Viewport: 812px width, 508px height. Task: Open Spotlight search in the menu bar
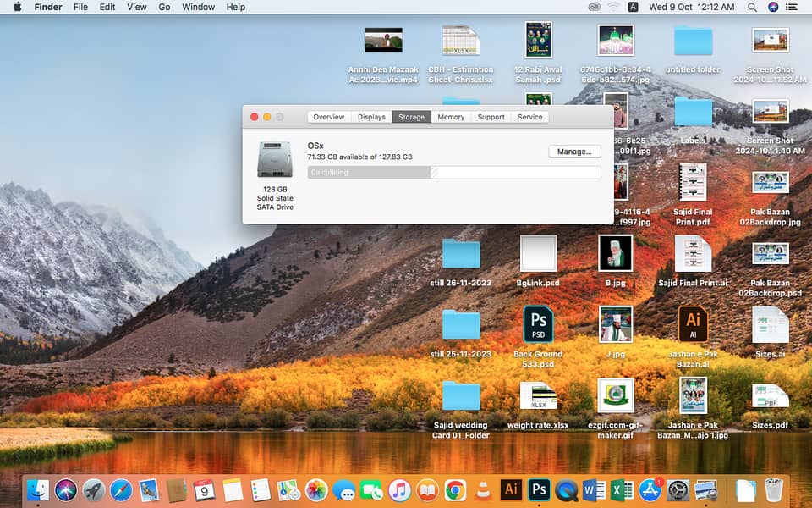tap(752, 7)
